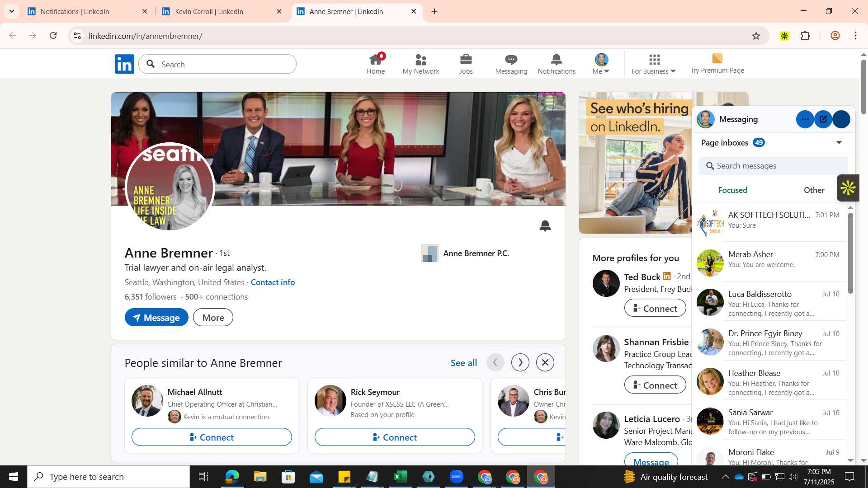Screen dimensions: 868x488
Task: Focus the LinkedIn search field
Action: pos(217,64)
